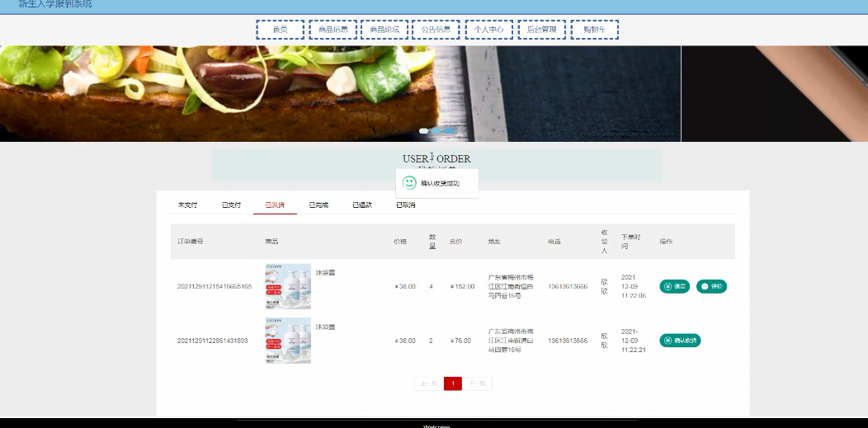Click the USER ORDER heading
The height and width of the screenshot is (428, 868).
point(436,158)
